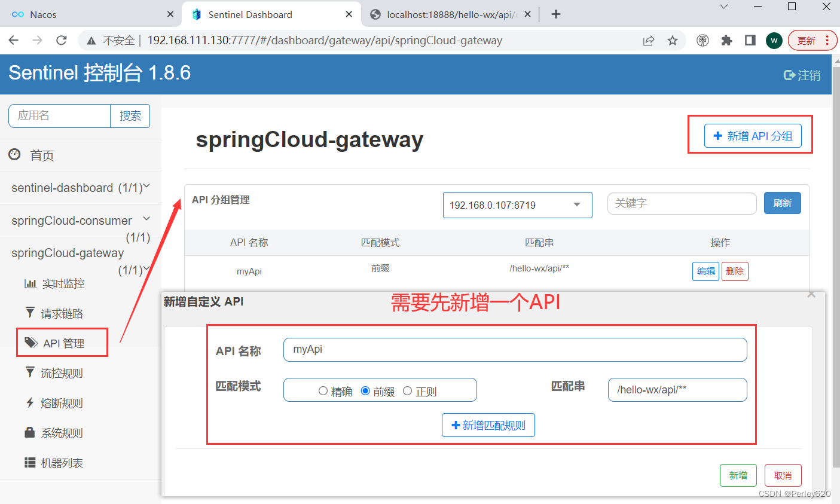Open 系统规则 menu item
The image size is (840, 504).
(x=62, y=433)
